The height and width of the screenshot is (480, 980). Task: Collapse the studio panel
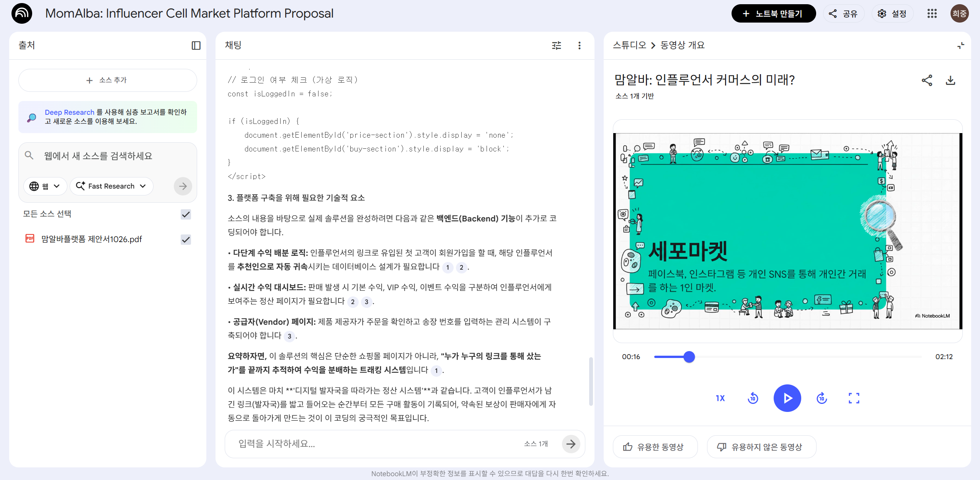960,46
